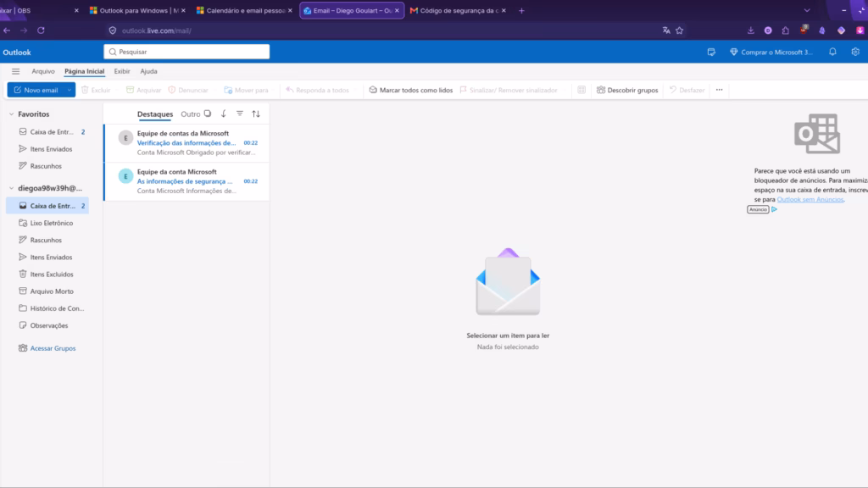This screenshot has height=488, width=868.
Task: Click the Mover para toolbar button
Action: [x=247, y=90]
